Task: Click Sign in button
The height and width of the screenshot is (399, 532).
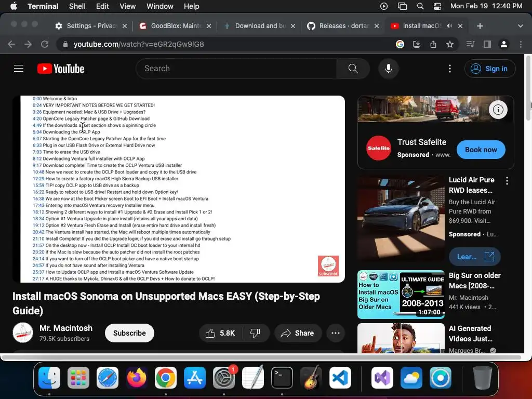Action: [x=489, y=69]
